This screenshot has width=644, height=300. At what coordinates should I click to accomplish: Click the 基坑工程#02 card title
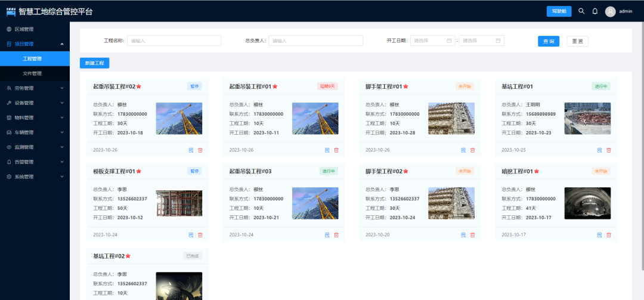click(x=109, y=256)
